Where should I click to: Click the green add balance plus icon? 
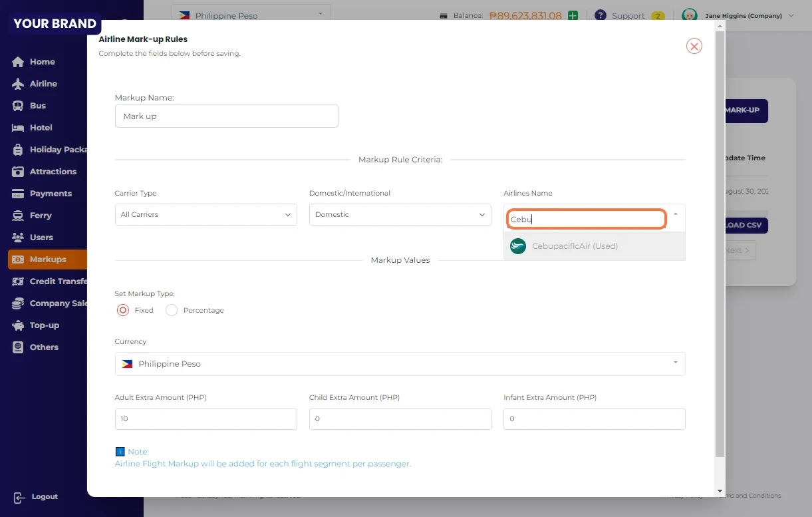573,15
